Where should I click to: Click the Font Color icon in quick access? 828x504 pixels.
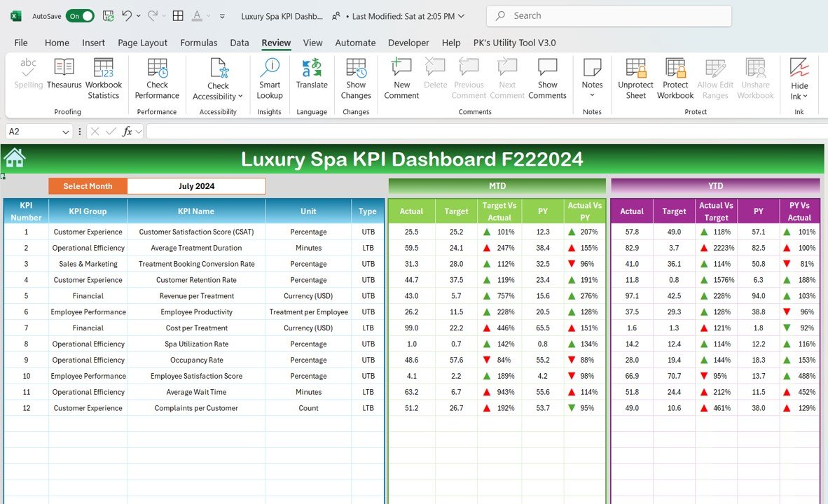pyautogui.click(x=197, y=16)
